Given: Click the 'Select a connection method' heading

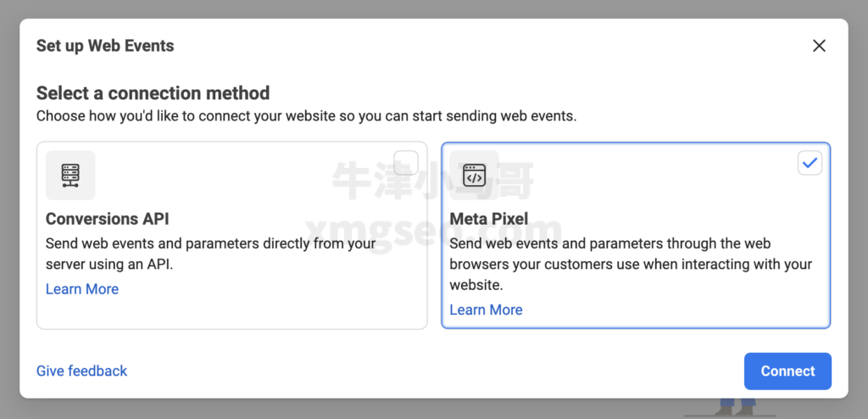Looking at the screenshot, I should (x=153, y=93).
